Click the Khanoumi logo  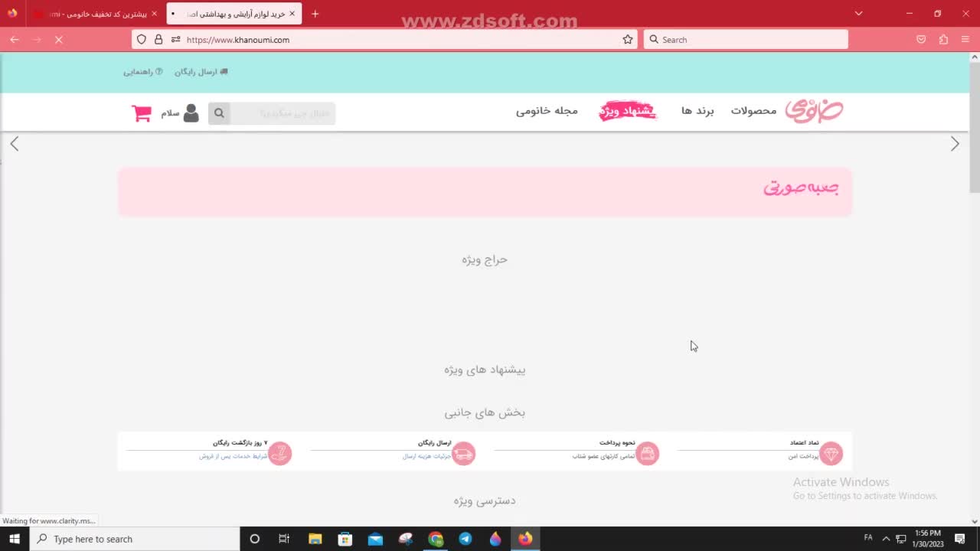[814, 111]
